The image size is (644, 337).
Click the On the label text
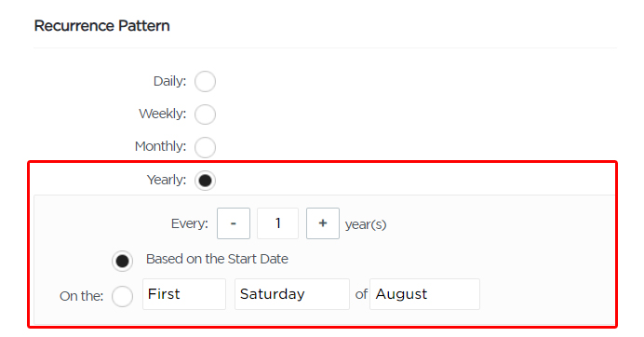tap(81, 296)
